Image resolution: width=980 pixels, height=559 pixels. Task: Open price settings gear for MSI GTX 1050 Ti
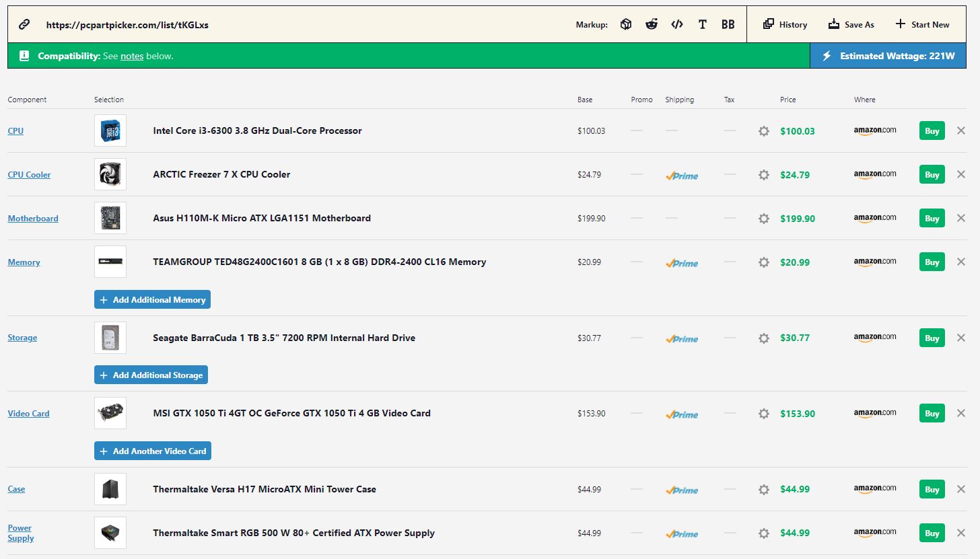[764, 414]
